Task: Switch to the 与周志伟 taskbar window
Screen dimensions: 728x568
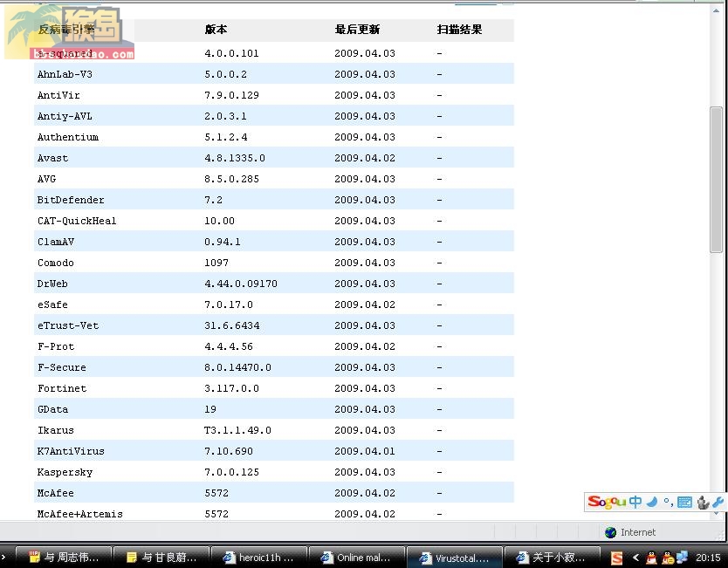Action: pos(64,558)
